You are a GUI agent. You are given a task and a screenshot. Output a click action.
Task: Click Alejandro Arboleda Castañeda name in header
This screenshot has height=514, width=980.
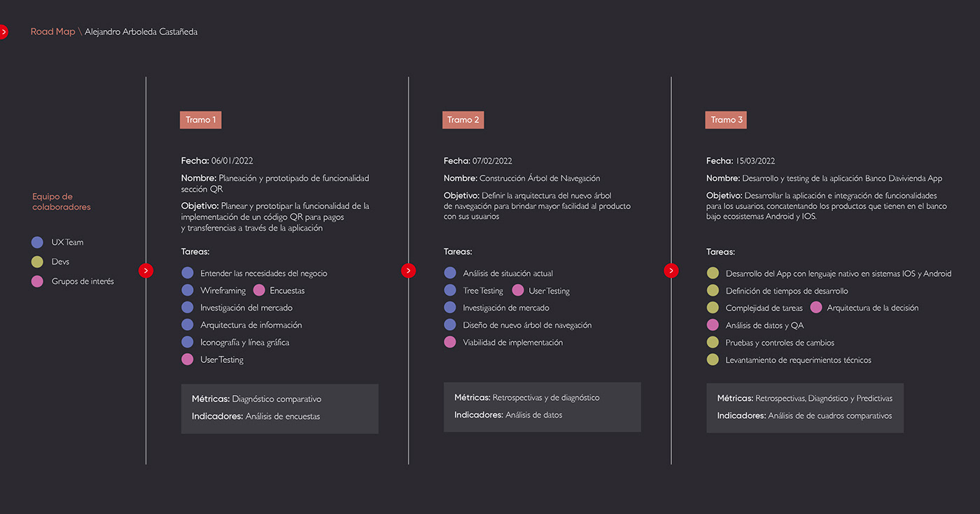click(x=141, y=31)
